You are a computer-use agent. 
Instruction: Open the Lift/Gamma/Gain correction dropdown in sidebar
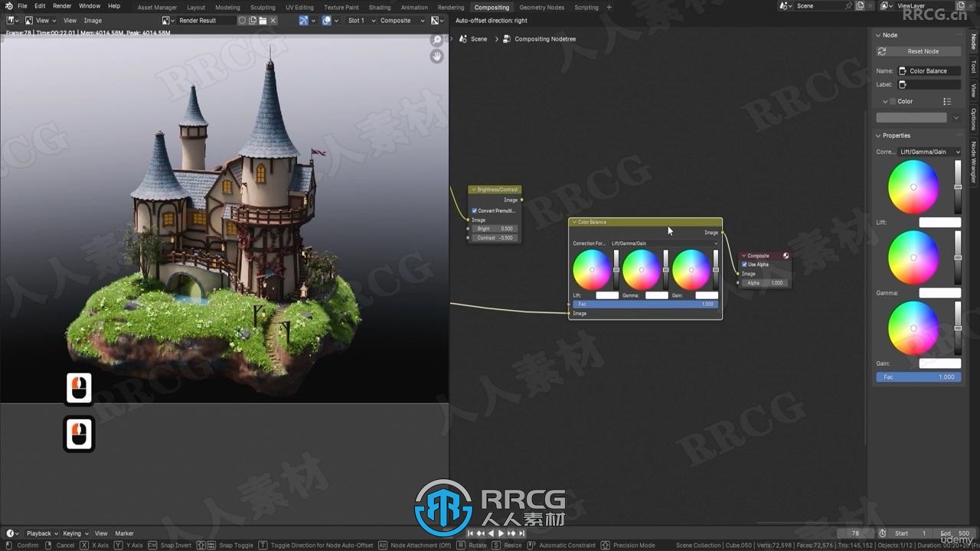tap(929, 152)
